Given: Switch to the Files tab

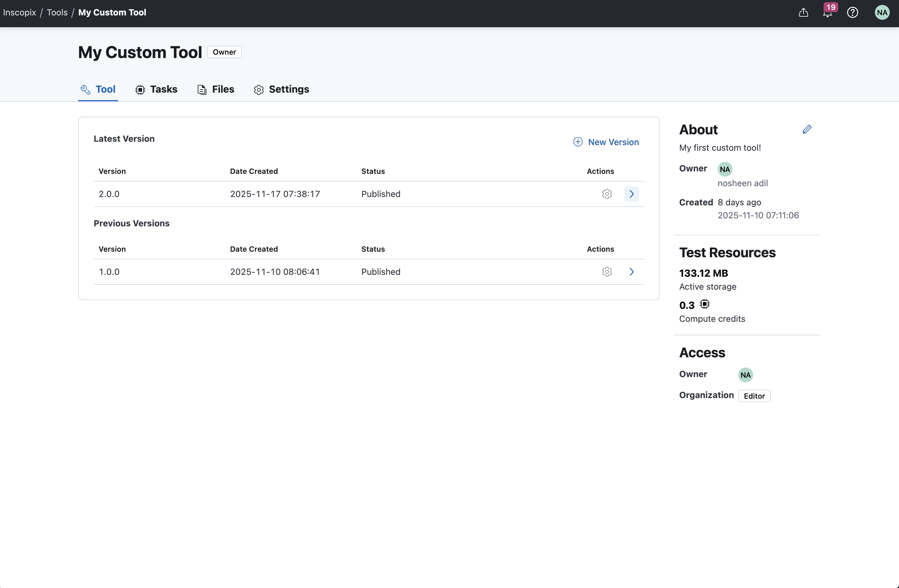Looking at the screenshot, I should 216,90.
